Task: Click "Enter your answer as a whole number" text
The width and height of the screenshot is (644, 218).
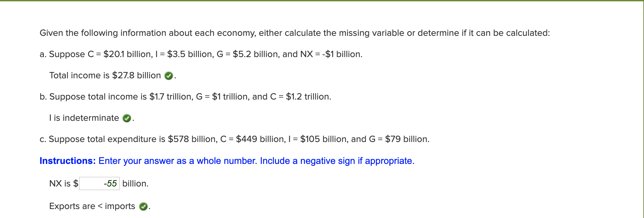Action: [x=178, y=161]
